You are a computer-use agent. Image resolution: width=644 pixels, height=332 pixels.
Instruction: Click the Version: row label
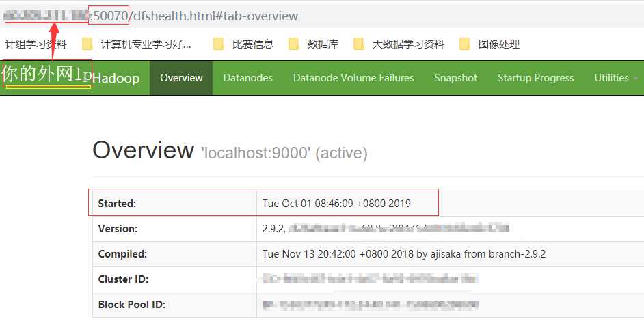coord(118,229)
